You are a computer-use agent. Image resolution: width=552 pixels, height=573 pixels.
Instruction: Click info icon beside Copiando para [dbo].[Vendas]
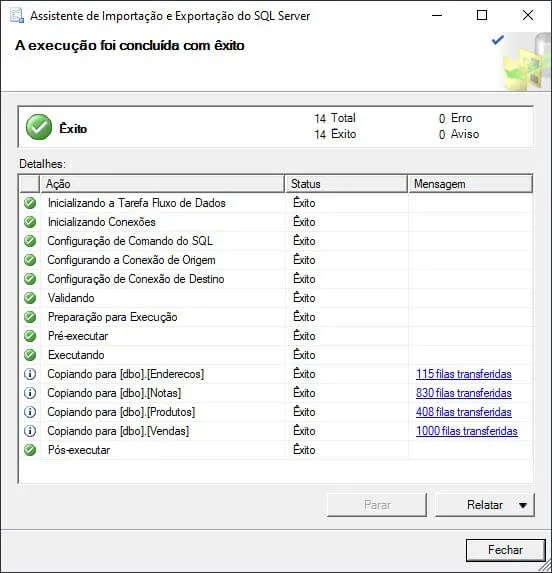[x=30, y=431]
